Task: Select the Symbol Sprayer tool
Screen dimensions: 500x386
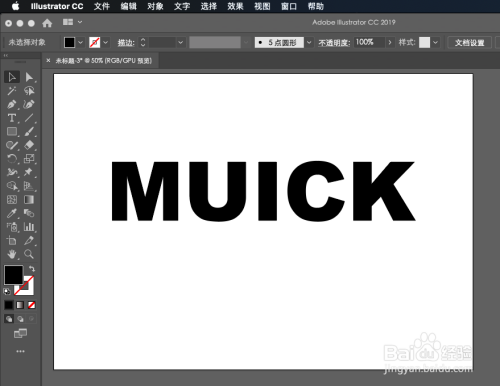Action: pos(12,227)
